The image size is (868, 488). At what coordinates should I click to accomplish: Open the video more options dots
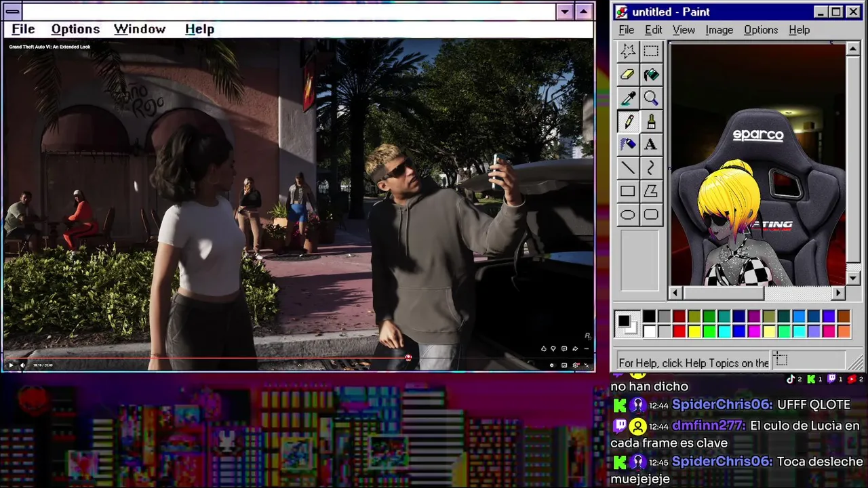click(x=587, y=349)
